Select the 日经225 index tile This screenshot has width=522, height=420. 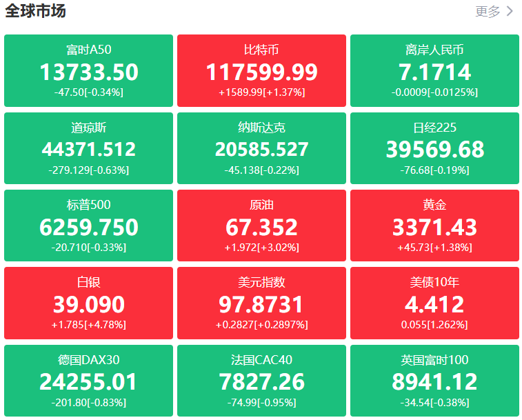[434, 148]
